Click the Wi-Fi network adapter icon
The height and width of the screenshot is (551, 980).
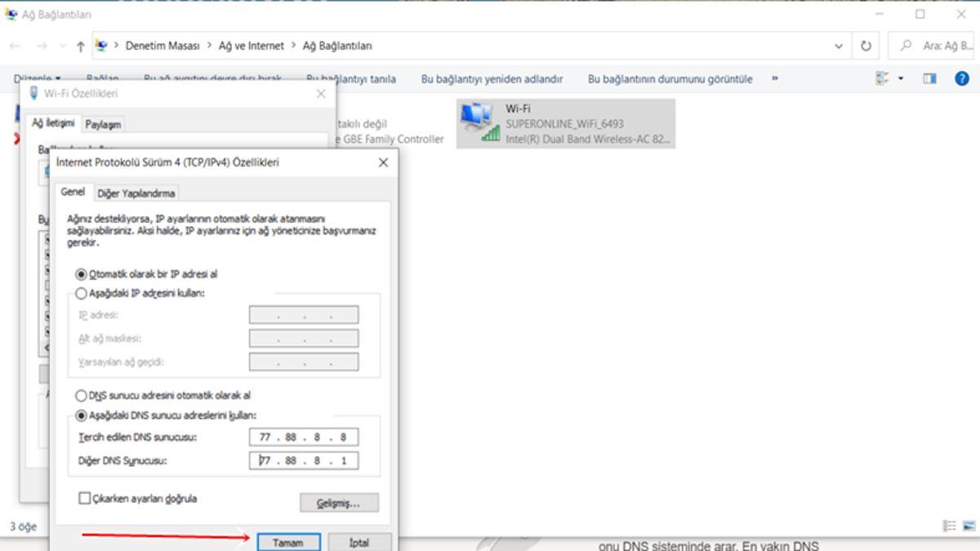click(479, 122)
